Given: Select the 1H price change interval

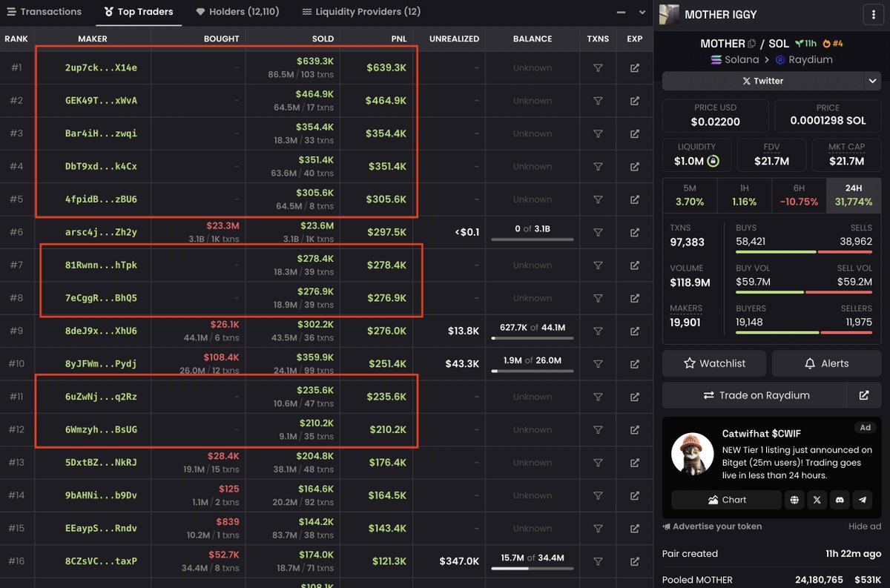Looking at the screenshot, I should pyautogui.click(x=744, y=196).
